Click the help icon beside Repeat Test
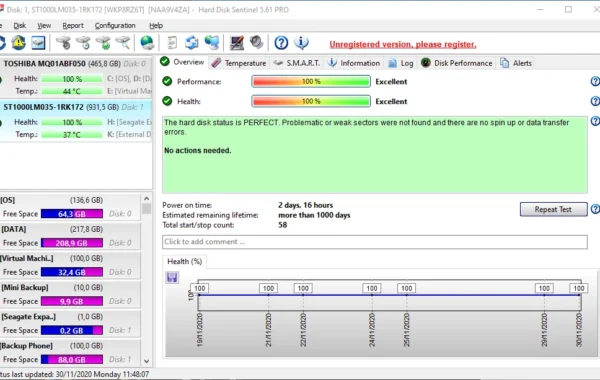 pyautogui.click(x=595, y=209)
